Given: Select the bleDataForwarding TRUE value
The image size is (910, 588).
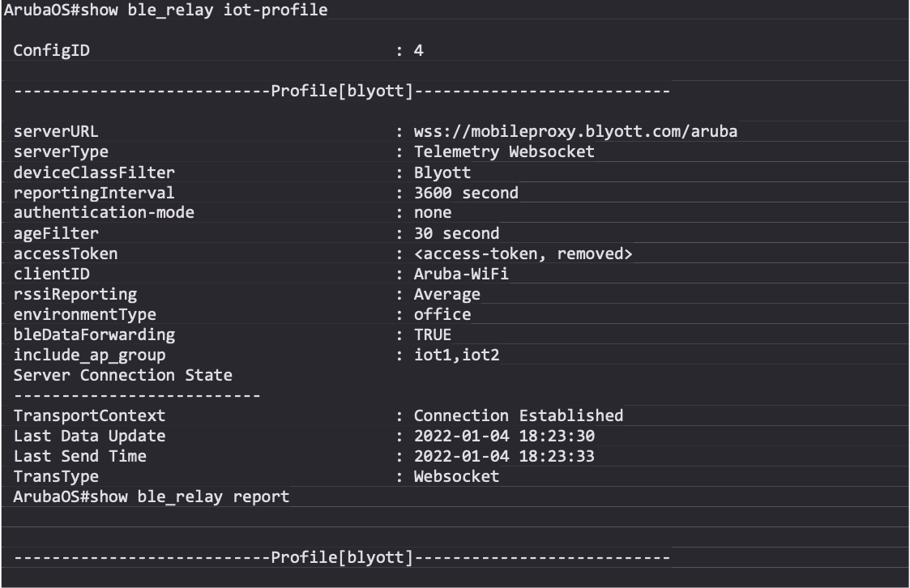Looking at the screenshot, I should point(433,334).
